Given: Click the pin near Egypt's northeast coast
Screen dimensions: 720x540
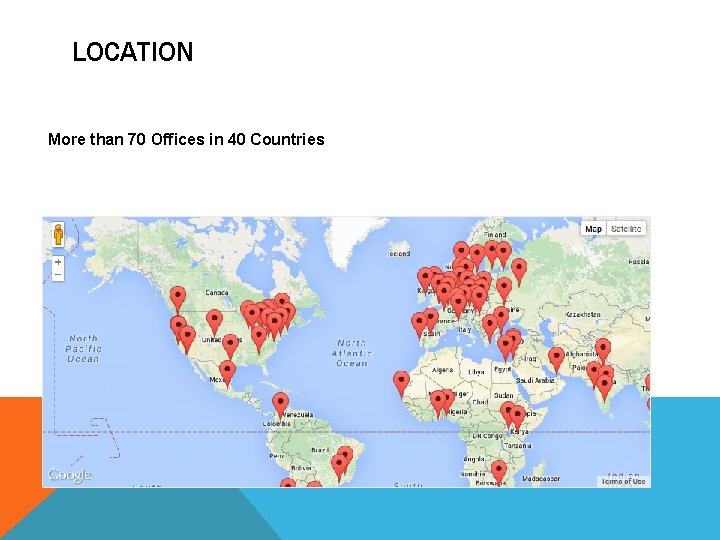Looking at the screenshot, I should pyautogui.click(x=506, y=349).
